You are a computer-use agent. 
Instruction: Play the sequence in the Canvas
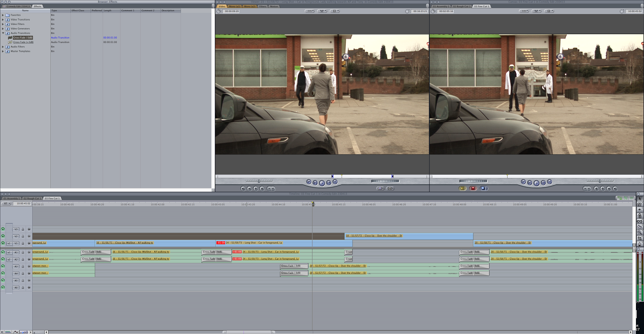[x=537, y=183]
